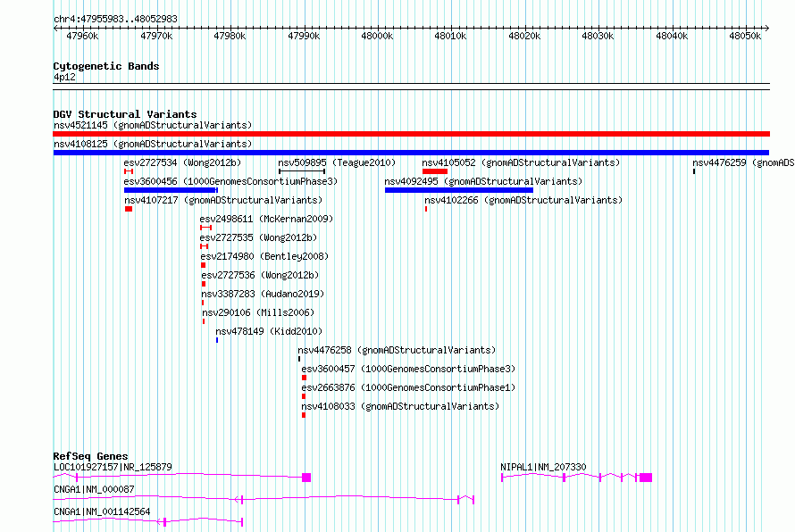The height and width of the screenshot is (532, 795).
Task: Open the esv2727534 (Wong2012b) label
Action: coord(182,162)
